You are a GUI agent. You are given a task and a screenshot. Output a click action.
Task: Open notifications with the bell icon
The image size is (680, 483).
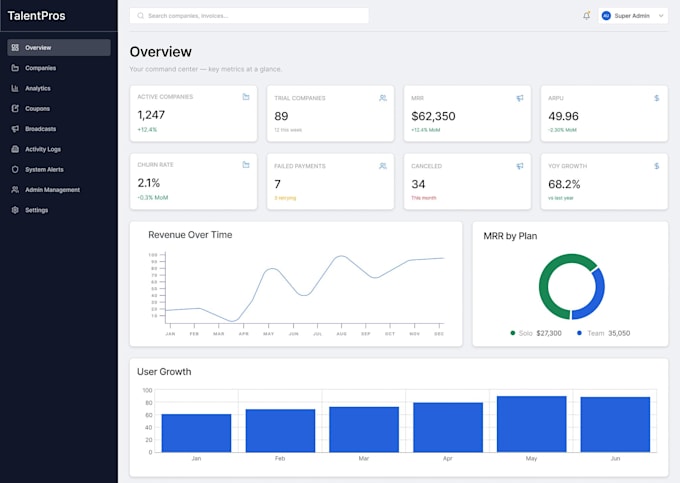click(x=586, y=16)
